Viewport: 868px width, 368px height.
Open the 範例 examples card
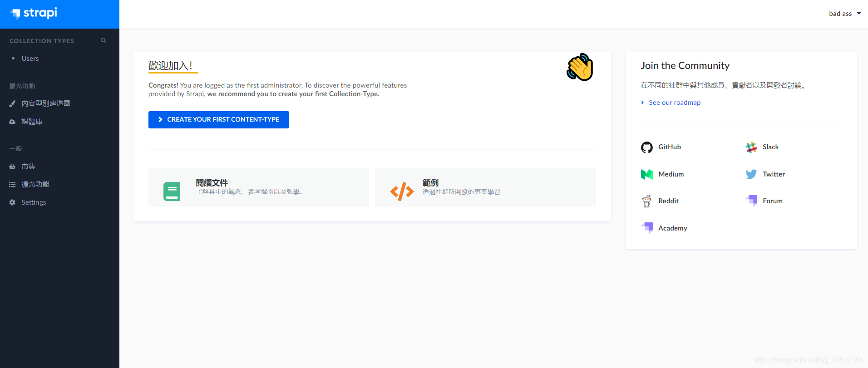(x=485, y=187)
